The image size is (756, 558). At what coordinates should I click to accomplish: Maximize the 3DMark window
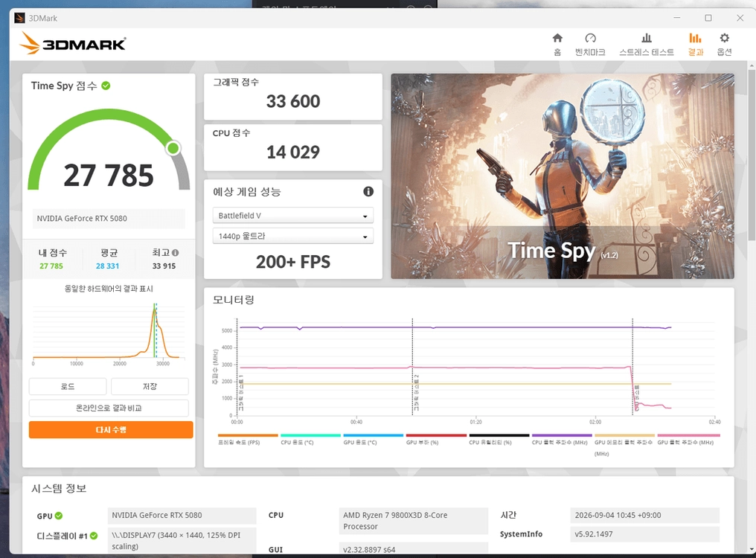click(708, 18)
